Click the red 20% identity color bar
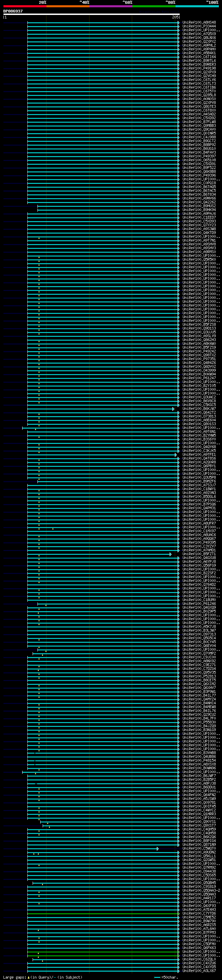Image resolution: width=222 pixels, height=980 pixels. [25, 6]
